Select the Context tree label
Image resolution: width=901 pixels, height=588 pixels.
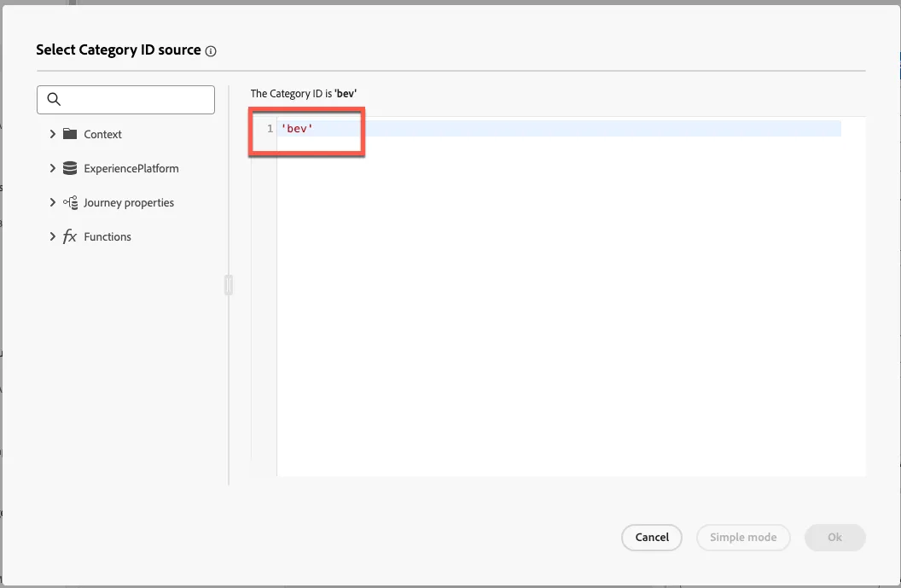coord(103,135)
